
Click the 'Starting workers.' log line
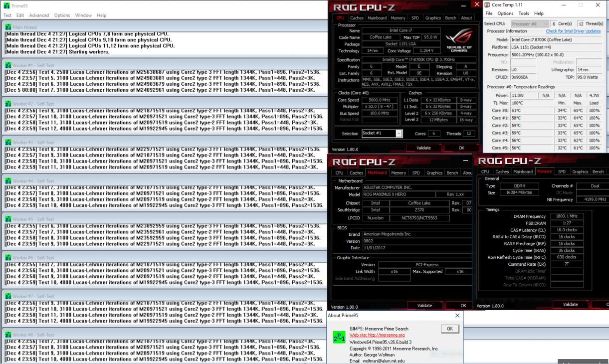coord(57,51)
